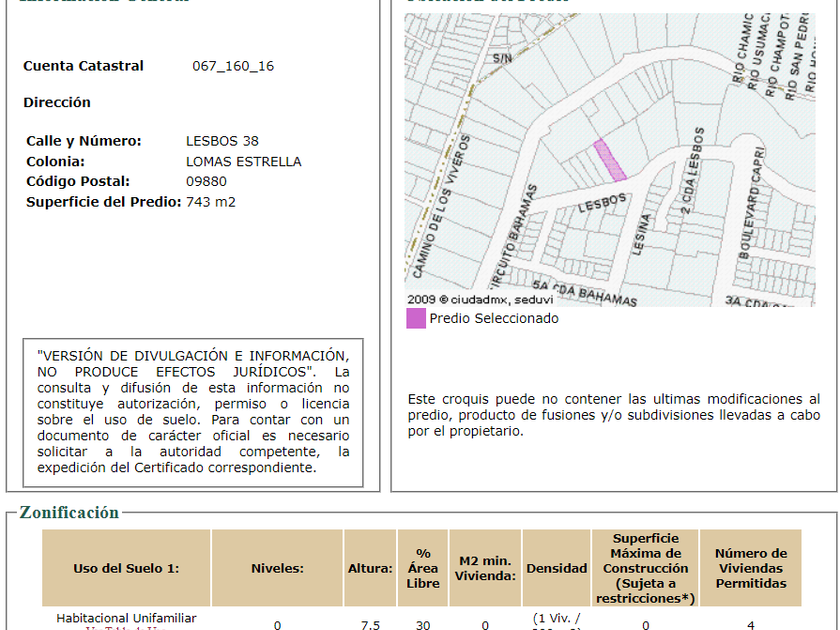Click the Número de Viviendas Permitidas header
The height and width of the screenshot is (630, 840).
point(751,568)
